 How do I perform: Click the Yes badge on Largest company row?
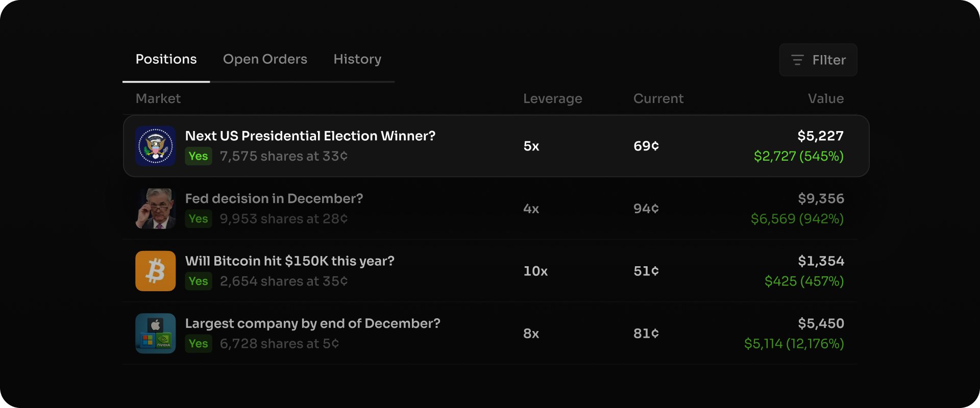click(x=199, y=344)
